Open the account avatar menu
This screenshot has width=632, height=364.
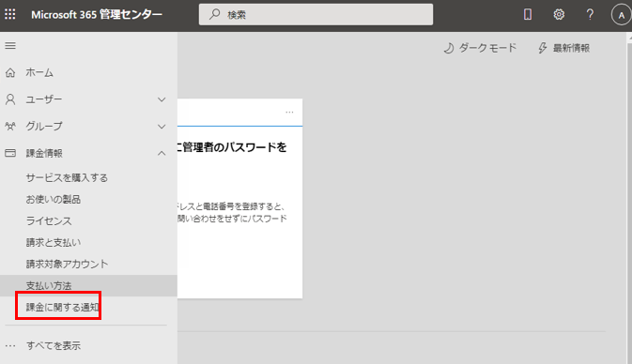[621, 15]
